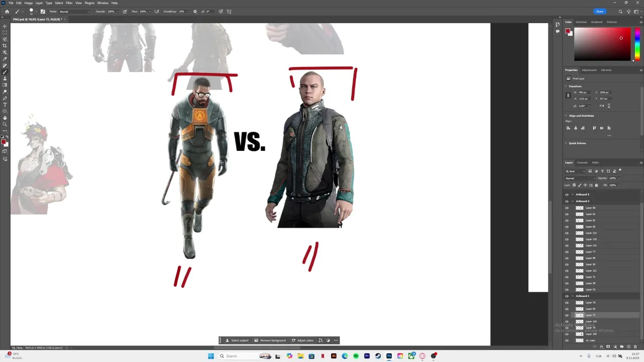This screenshot has width=644, height=362.
Task: Hide Layer 86 visibility eye
Action: point(567,208)
